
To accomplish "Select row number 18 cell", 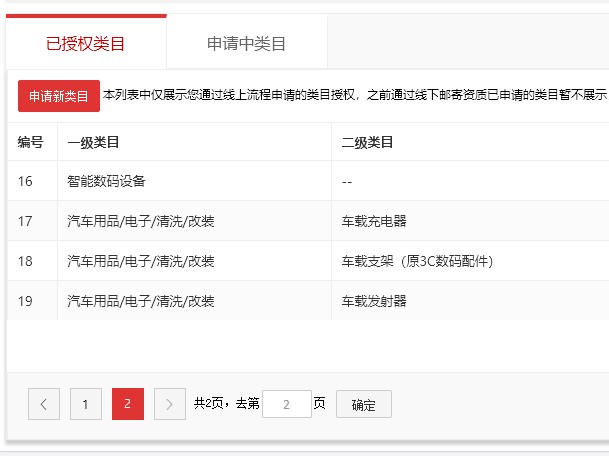I will pyautogui.click(x=33, y=261).
